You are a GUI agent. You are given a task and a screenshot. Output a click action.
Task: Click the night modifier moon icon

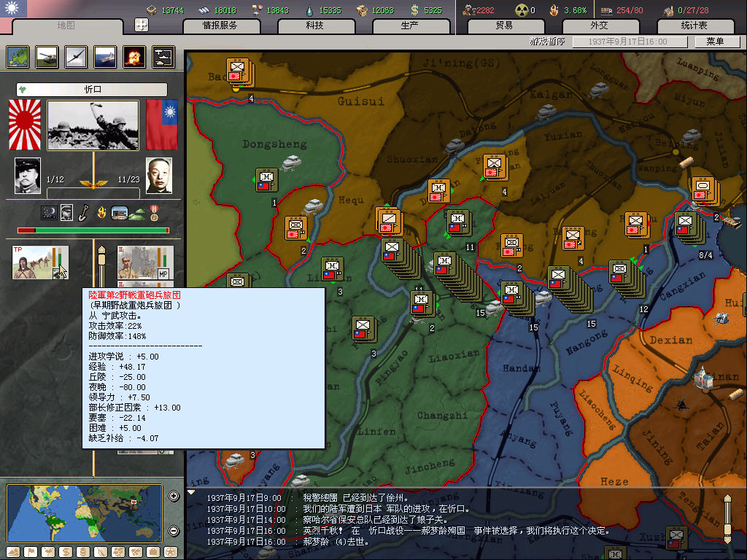pos(49,212)
